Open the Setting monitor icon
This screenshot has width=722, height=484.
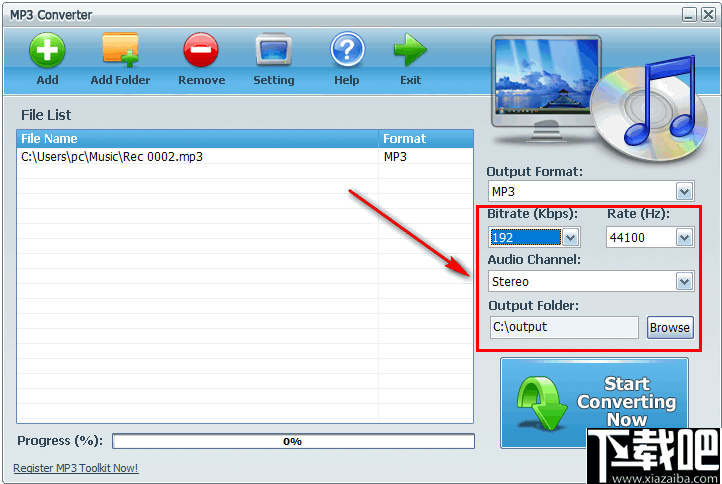274,50
